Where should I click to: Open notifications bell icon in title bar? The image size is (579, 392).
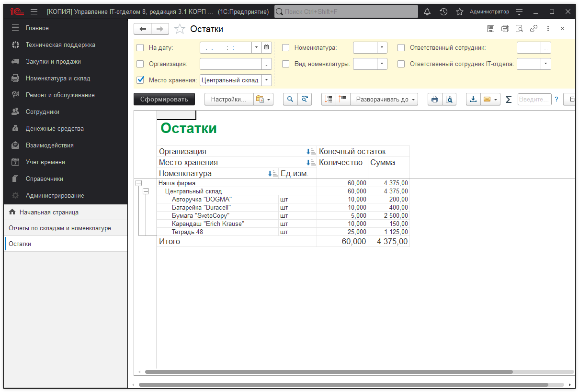click(x=427, y=11)
